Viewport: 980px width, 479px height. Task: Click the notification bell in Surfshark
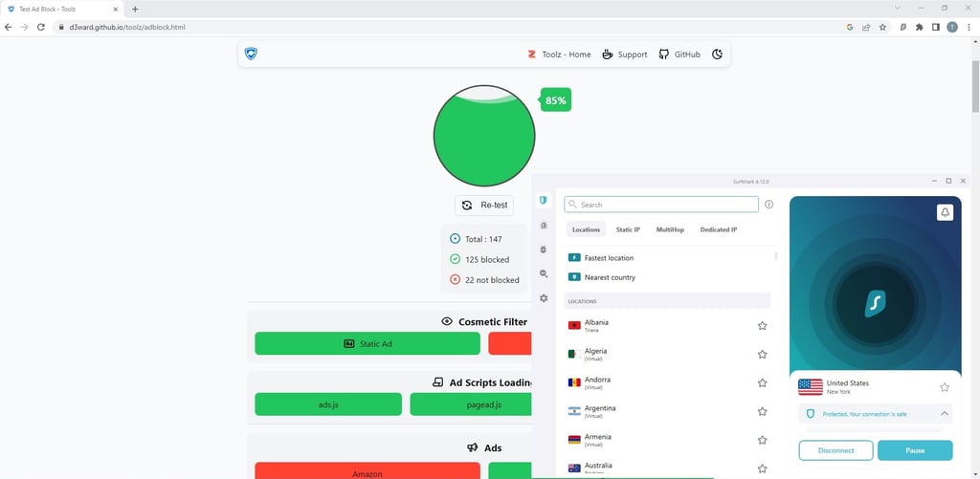click(x=945, y=213)
